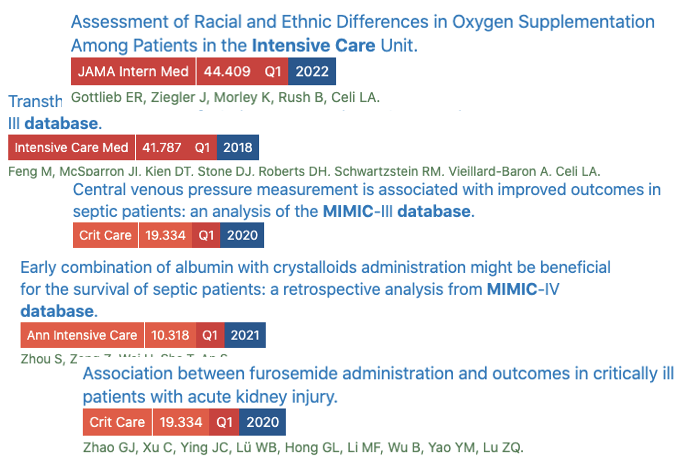Screen dimensions: 689x458
Task: Click the 44.409 impact factor badge
Action: pyautogui.click(x=227, y=72)
